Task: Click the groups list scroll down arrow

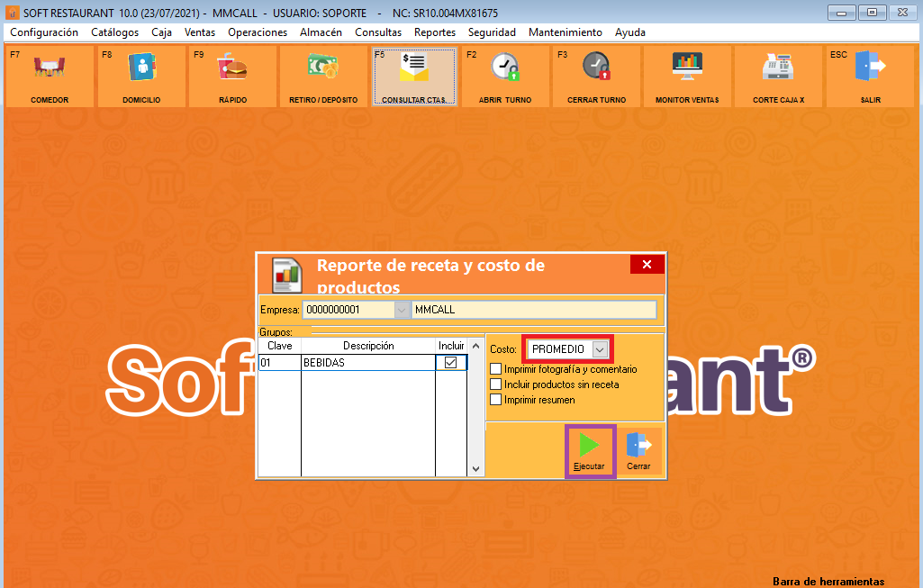Action: tap(476, 469)
